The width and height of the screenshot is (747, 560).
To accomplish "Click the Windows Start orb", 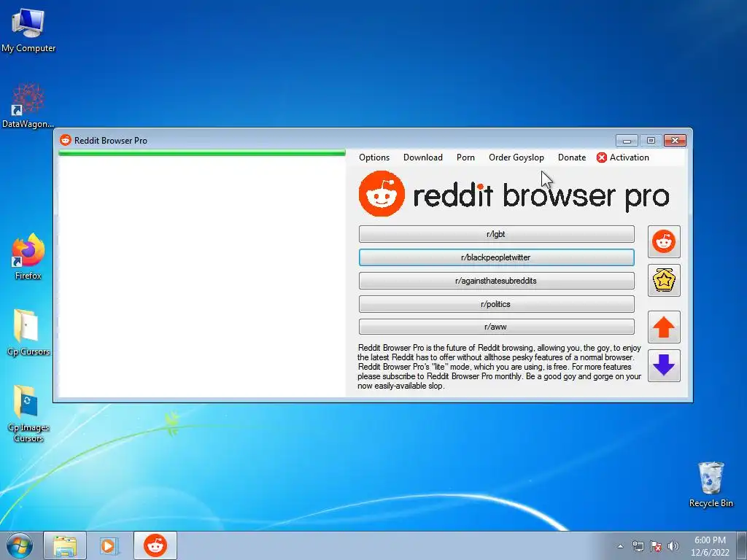I will 19,545.
